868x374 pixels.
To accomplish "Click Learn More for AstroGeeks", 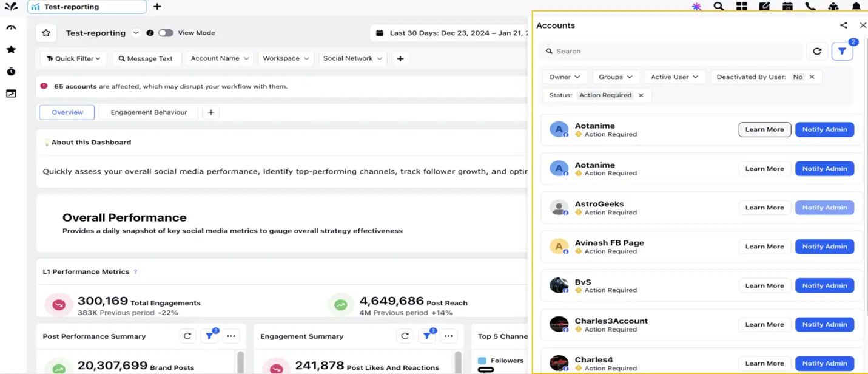I will [764, 207].
